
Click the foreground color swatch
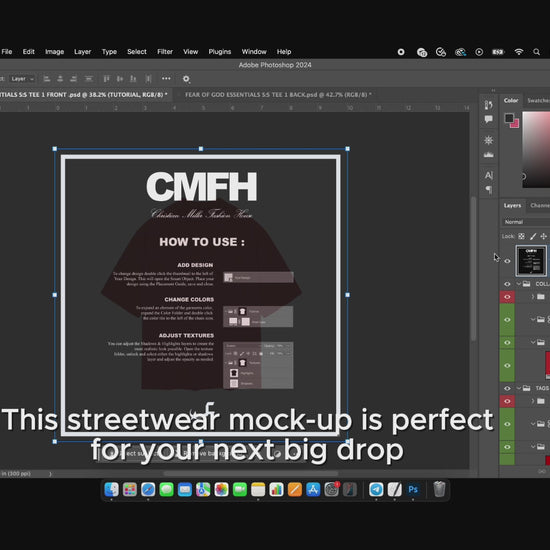pyautogui.click(x=509, y=118)
